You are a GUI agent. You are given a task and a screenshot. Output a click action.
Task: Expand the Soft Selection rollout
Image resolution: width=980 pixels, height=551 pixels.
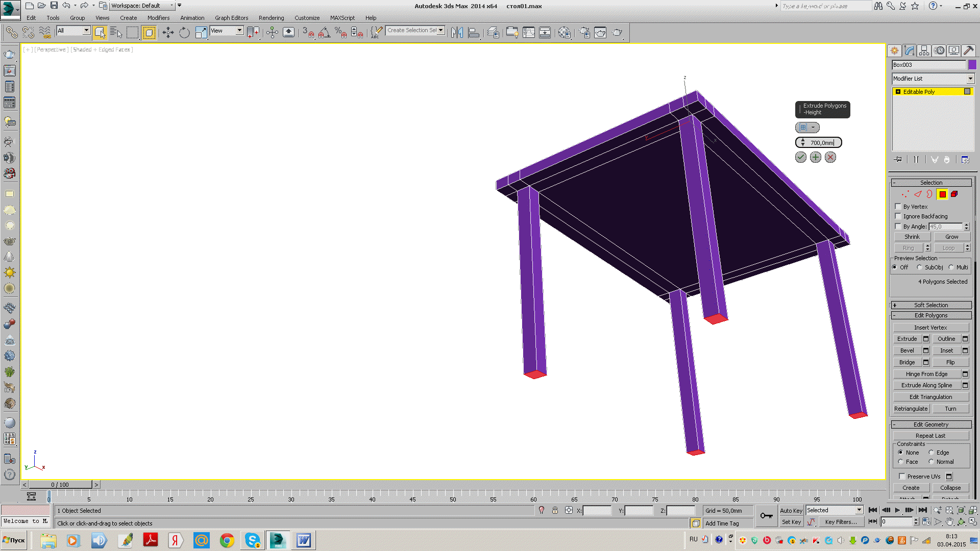coord(931,305)
